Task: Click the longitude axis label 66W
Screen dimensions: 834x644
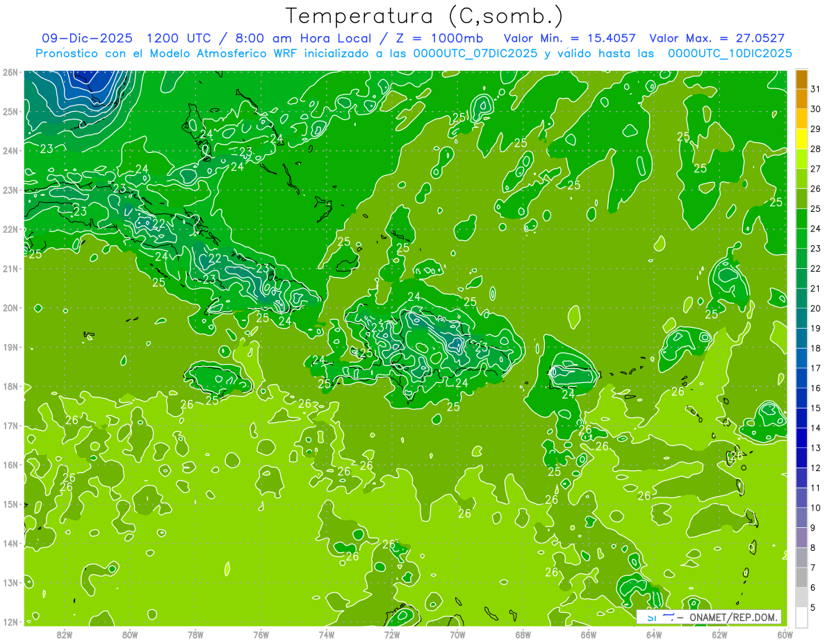Action: click(x=589, y=635)
